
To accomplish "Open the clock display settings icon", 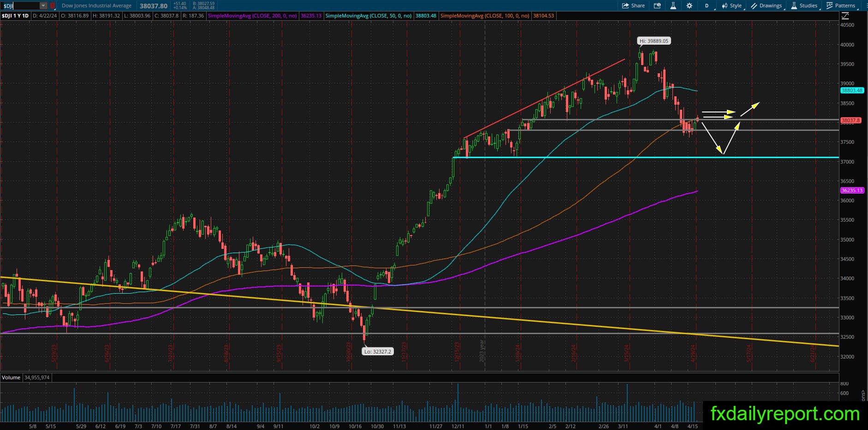I will click(657, 6).
